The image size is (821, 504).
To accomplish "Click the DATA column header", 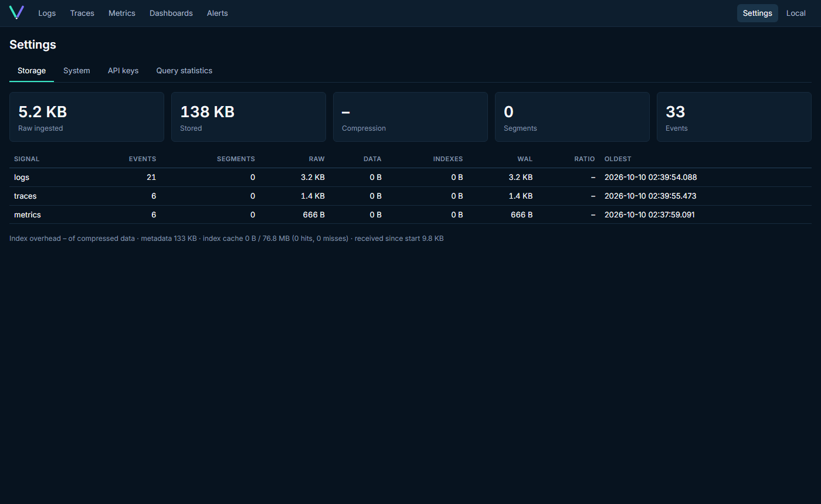I will (372, 159).
